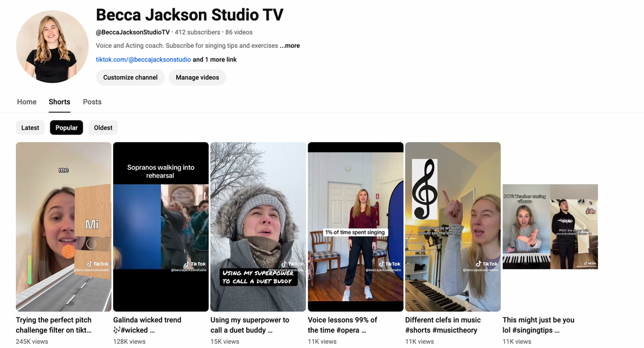This screenshot has width=644, height=348.
Task: Sort shorts by Oldest
Action: [x=103, y=128]
